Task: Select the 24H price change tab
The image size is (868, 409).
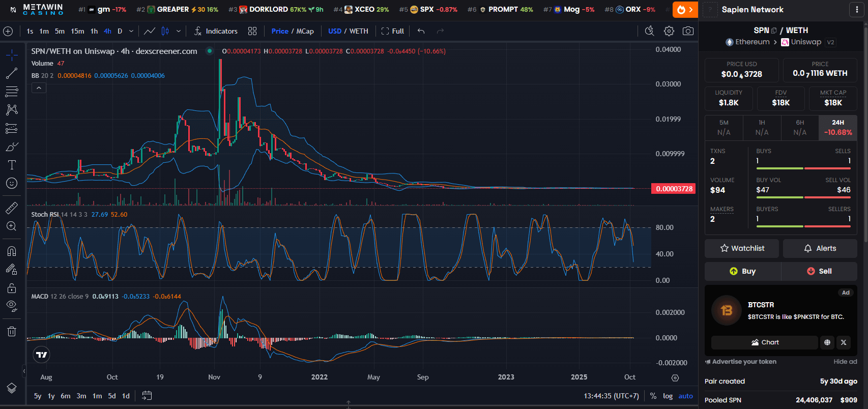Action: [x=838, y=127]
